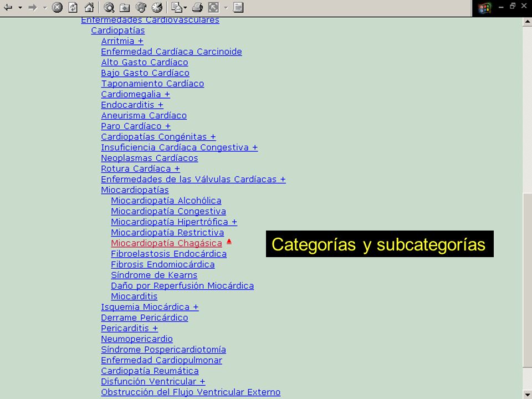Open the Favorites folder toolbar icon
Viewport: 532px width, 399px height.
point(125,7)
